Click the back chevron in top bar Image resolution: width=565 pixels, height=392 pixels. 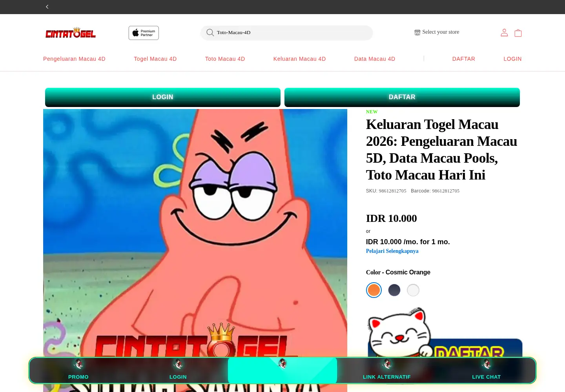[47, 7]
